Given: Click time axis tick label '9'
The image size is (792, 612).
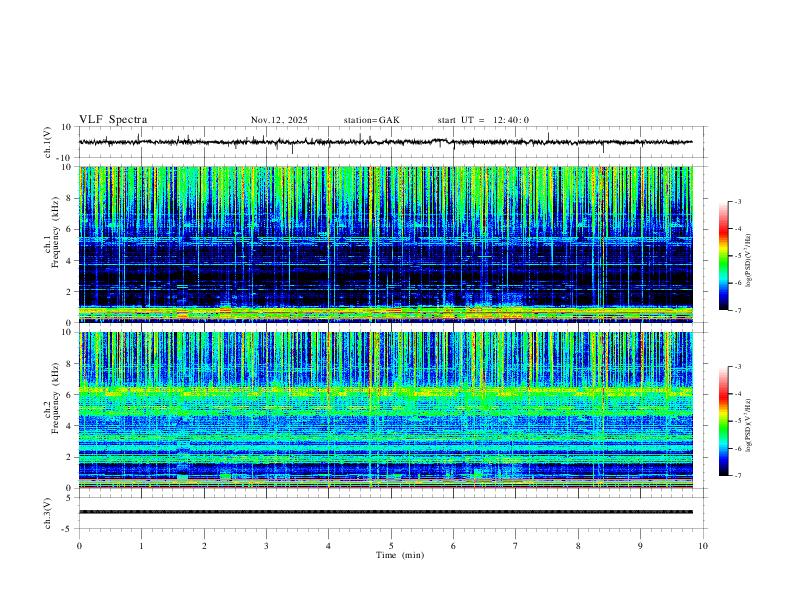Looking at the screenshot, I should [640, 546].
